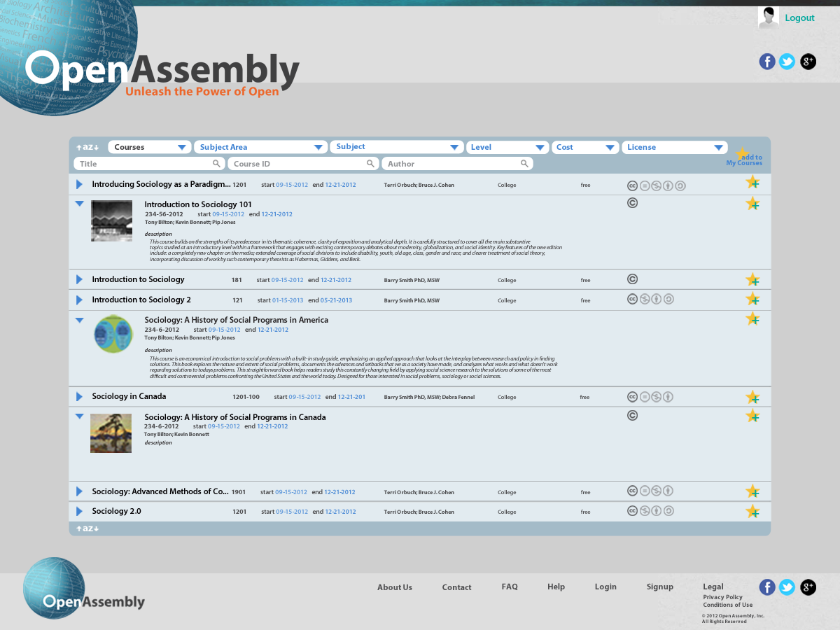Click the Creative Commons license icon on Sociology 2.0

[632, 511]
